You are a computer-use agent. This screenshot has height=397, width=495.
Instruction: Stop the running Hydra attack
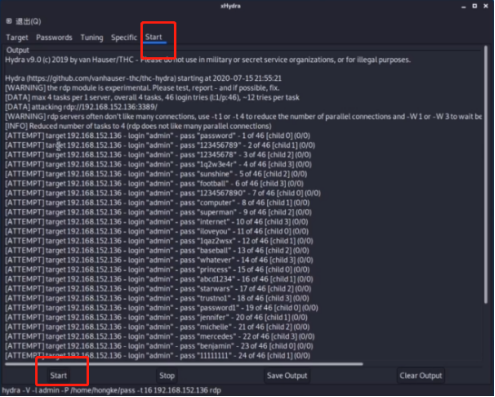pos(167,376)
